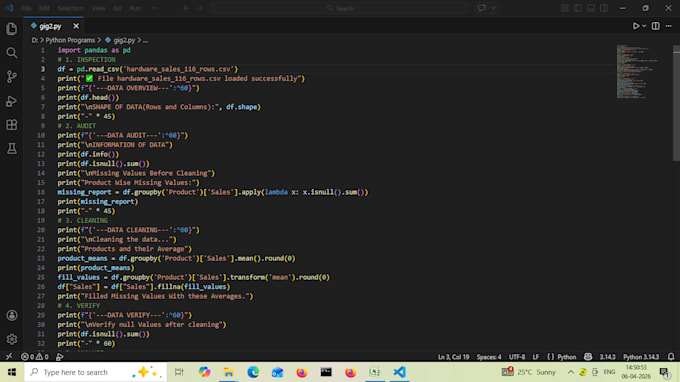Open the View menu
680x382 pixels.
(98, 8)
